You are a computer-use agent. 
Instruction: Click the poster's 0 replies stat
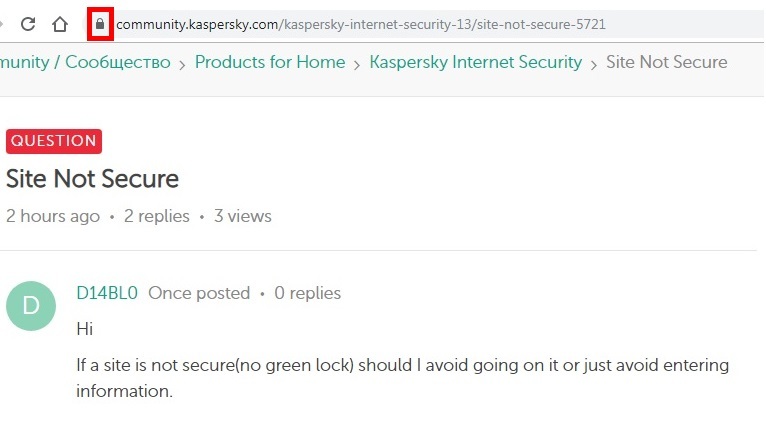click(308, 293)
